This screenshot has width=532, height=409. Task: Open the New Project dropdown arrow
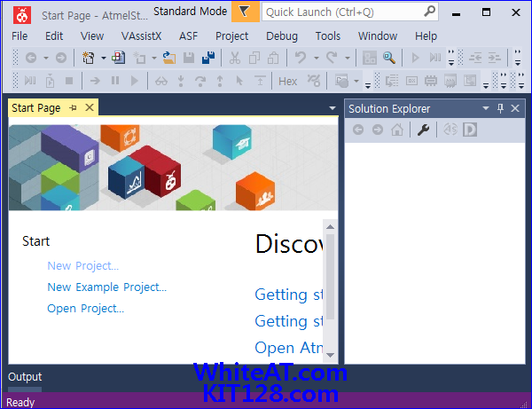coord(104,58)
